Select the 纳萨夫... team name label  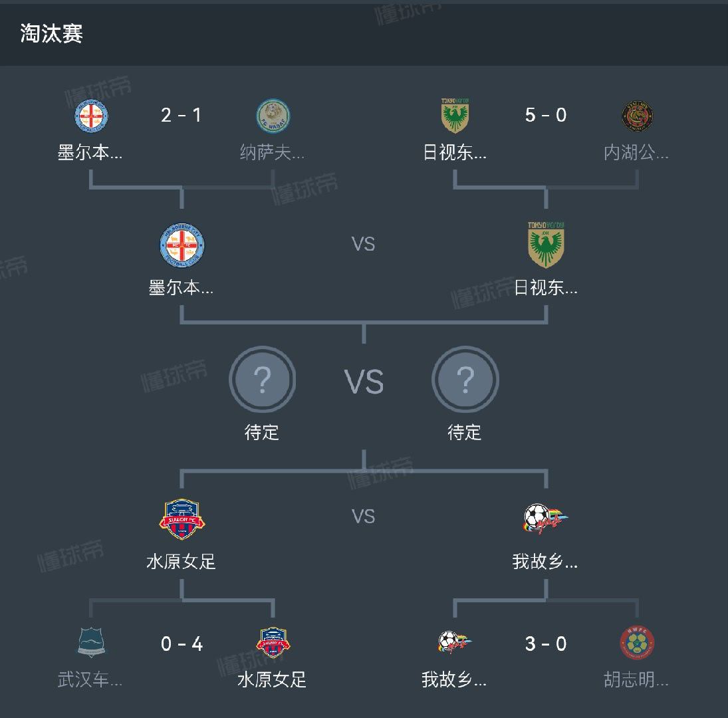272,153
